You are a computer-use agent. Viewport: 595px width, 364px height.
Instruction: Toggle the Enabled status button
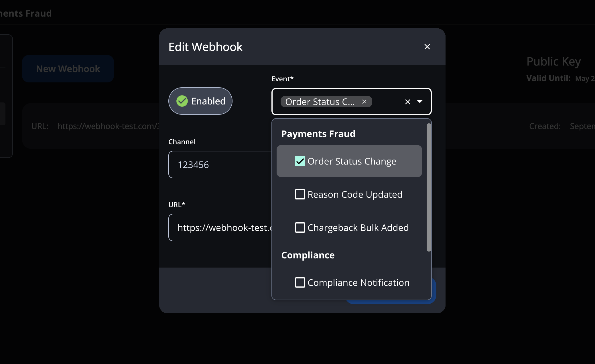(x=200, y=101)
